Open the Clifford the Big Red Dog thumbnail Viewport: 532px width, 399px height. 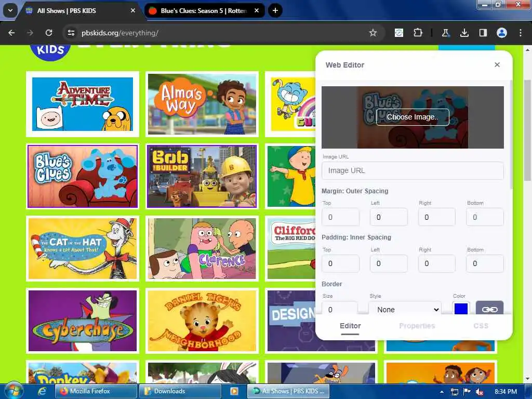pyautogui.click(x=291, y=249)
